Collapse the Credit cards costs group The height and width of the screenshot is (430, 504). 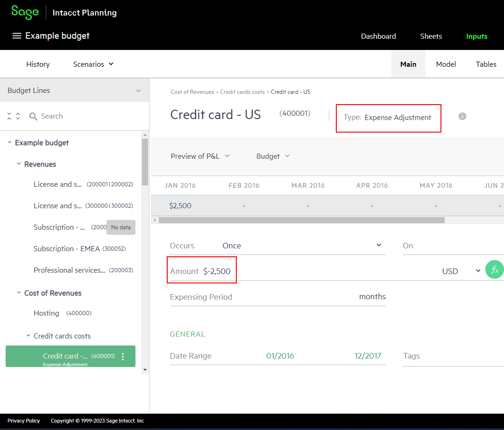click(x=28, y=336)
